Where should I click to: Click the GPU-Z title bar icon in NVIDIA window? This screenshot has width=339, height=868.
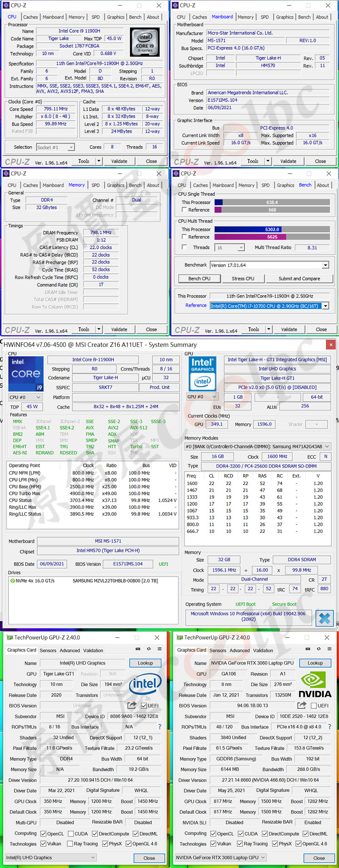click(x=180, y=638)
